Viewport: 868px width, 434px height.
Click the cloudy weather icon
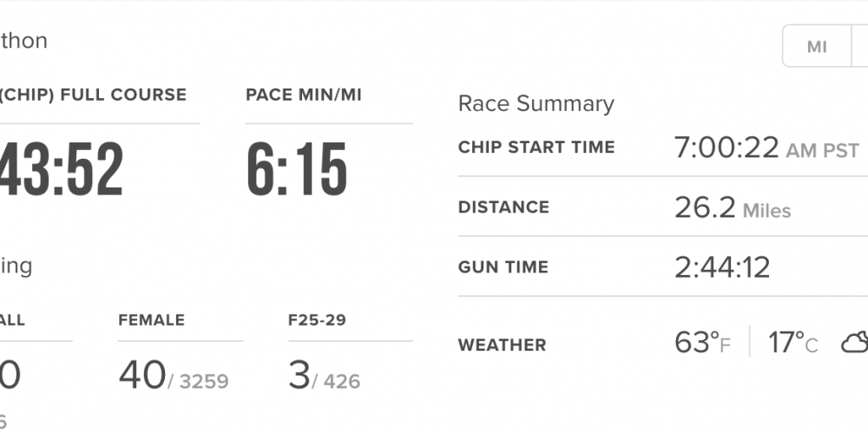tap(854, 344)
